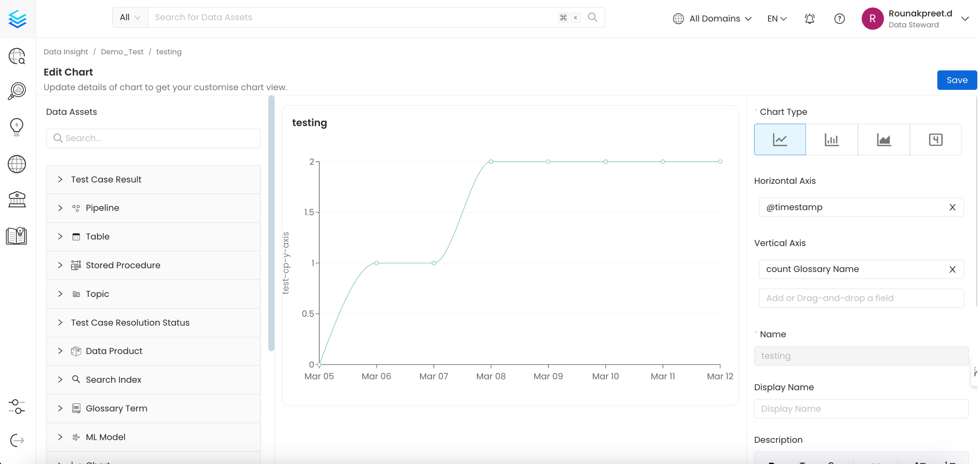
Task: Click the Save button
Action: tap(956, 80)
